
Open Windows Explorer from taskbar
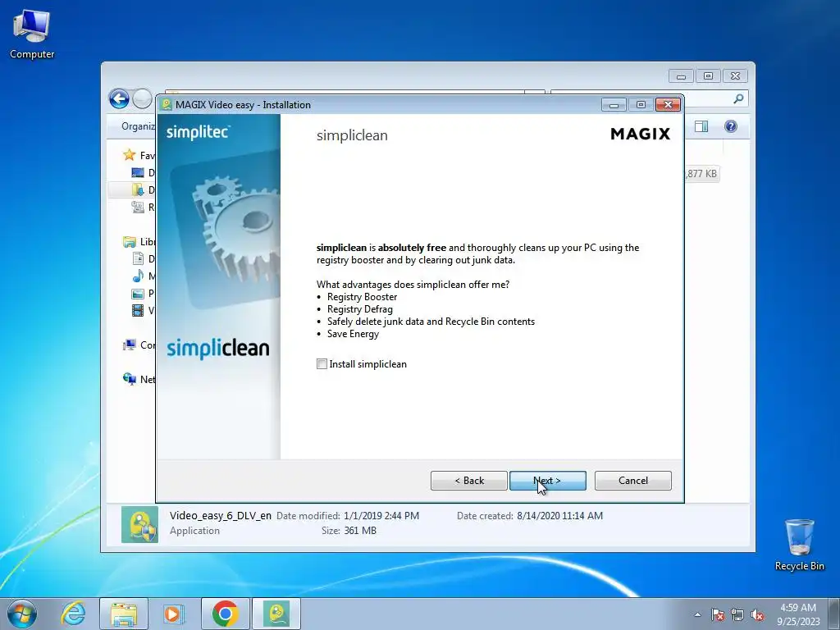pos(124,614)
